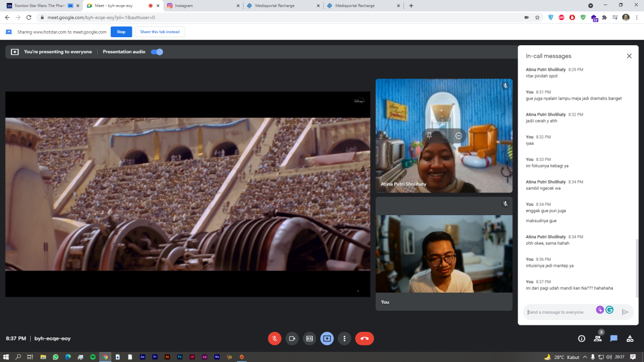Open the volume control in system tray
644x362 pixels.
609,357
